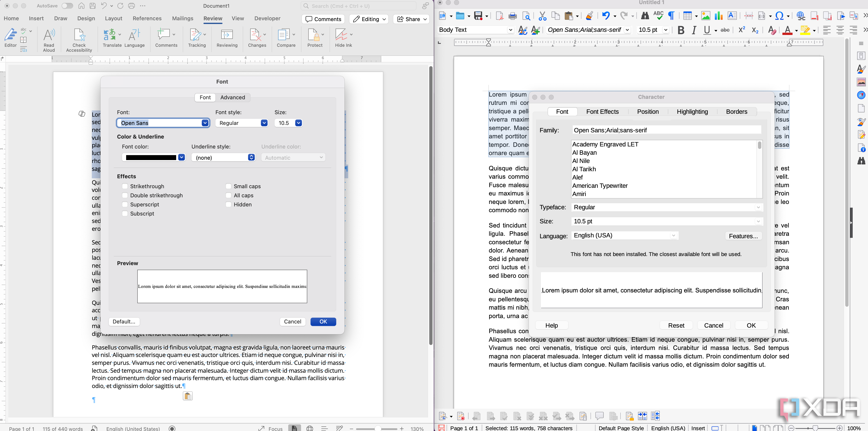Viewport: 868px width, 431px height.
Task: Open the Underline style dropdown
Action: [x=251, y=157]
